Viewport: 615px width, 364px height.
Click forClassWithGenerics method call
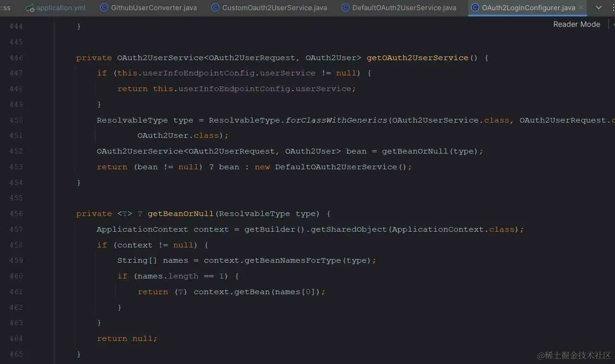337,120
